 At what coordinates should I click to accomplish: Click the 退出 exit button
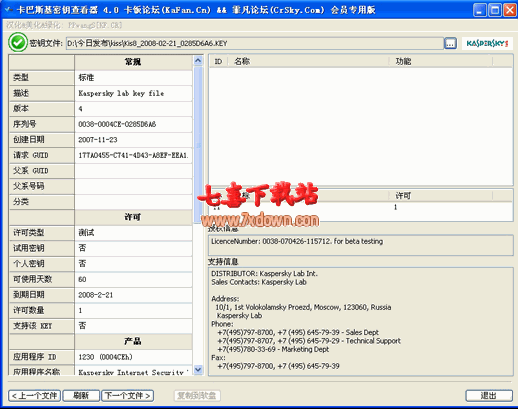[x=489, y=396]
